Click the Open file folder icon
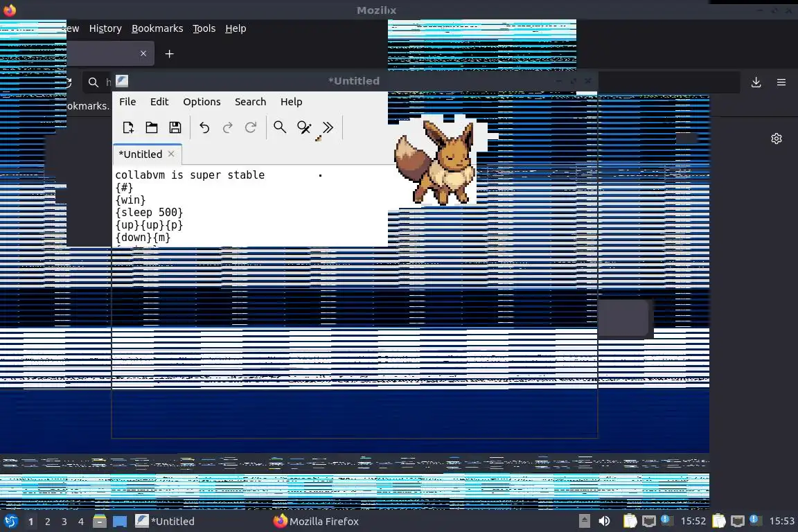Image resolution: width=798 pixels, height=532 pixels. pyautogui.click(x=152, y=127)
